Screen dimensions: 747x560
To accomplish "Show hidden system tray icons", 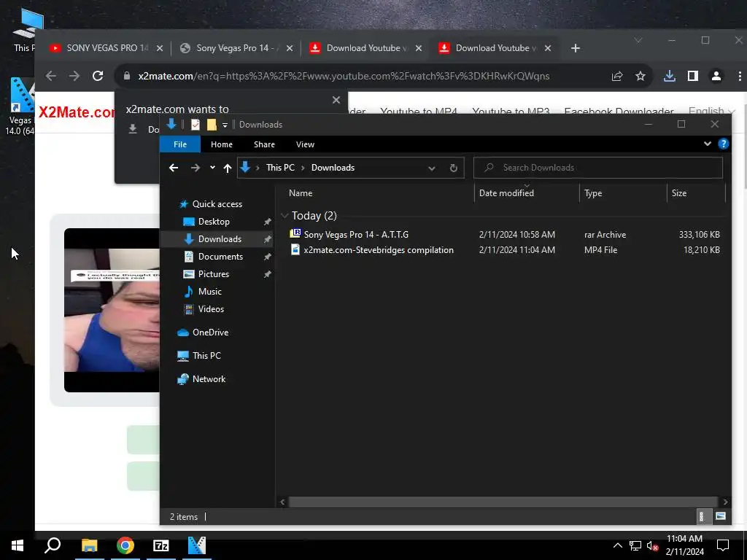I will pos(617,545).
